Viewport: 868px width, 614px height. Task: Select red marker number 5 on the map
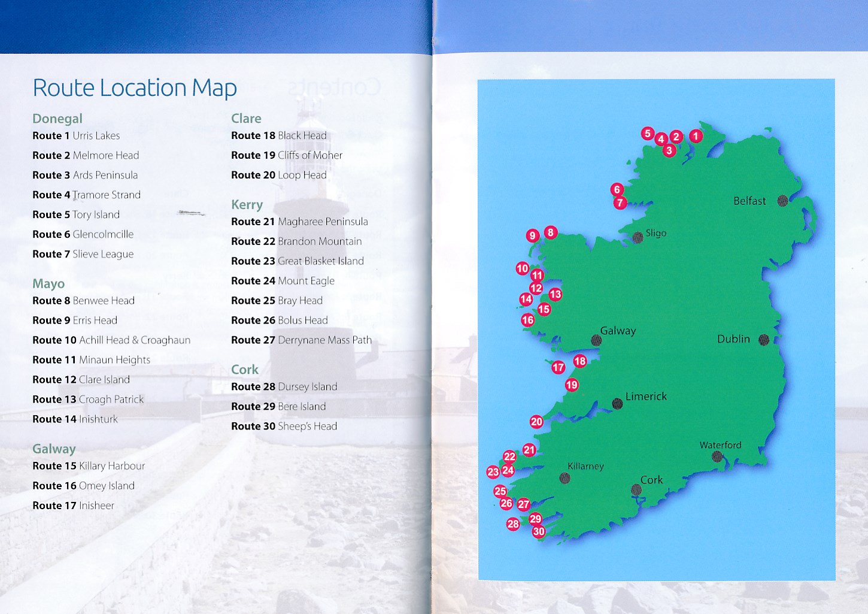click(x=647, y=134)
